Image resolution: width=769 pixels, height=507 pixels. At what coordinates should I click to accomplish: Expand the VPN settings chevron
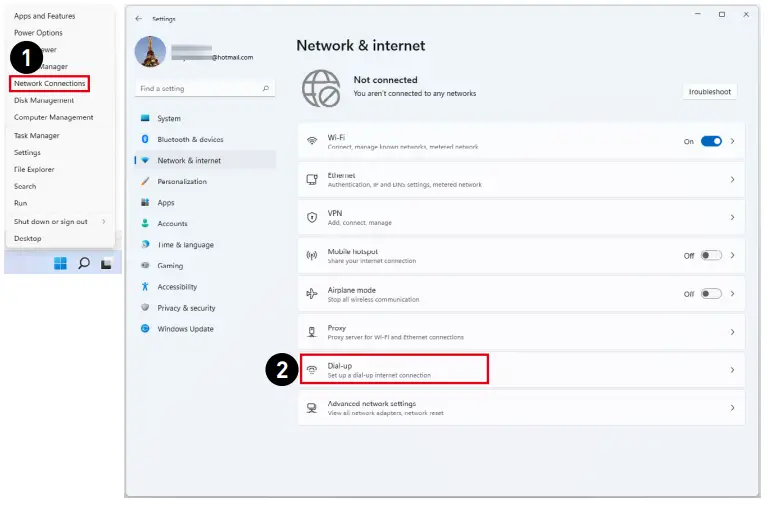click(x=732, y=217)
